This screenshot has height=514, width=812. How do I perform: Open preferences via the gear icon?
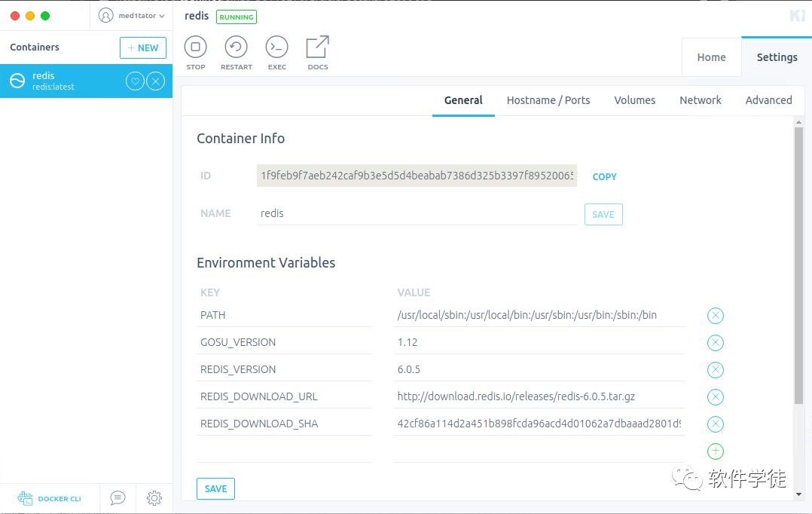pos(154,498)
